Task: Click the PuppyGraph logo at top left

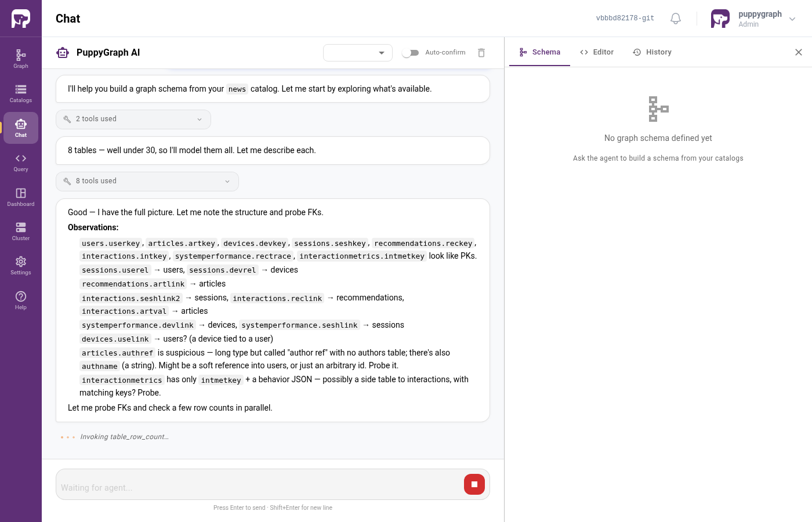Action: click(x=21, y=19)
